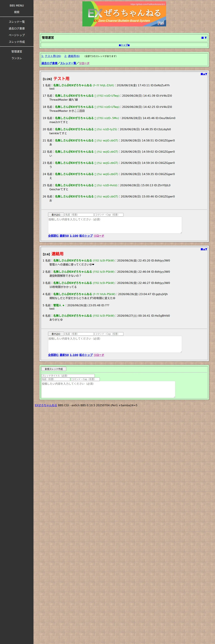
Task: Focus the 名前 field in テスト用 thread
Action: coord(79,215)
